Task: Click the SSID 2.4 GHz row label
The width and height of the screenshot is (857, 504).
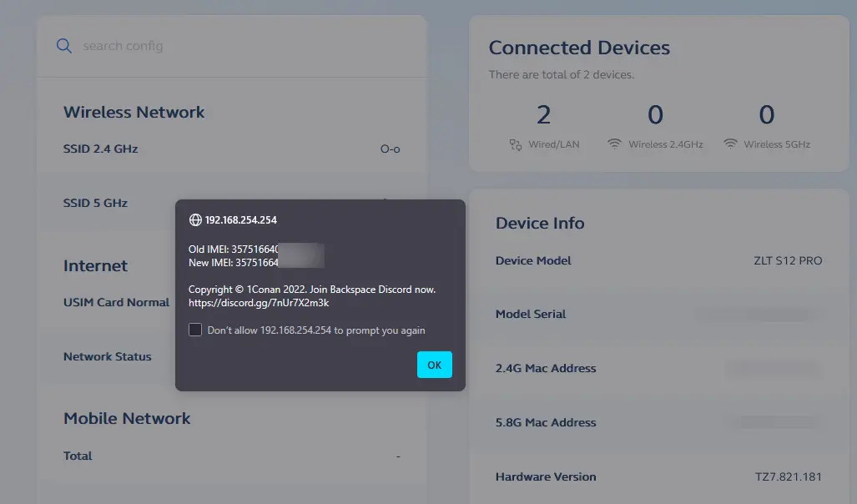Action: point(101,149)
